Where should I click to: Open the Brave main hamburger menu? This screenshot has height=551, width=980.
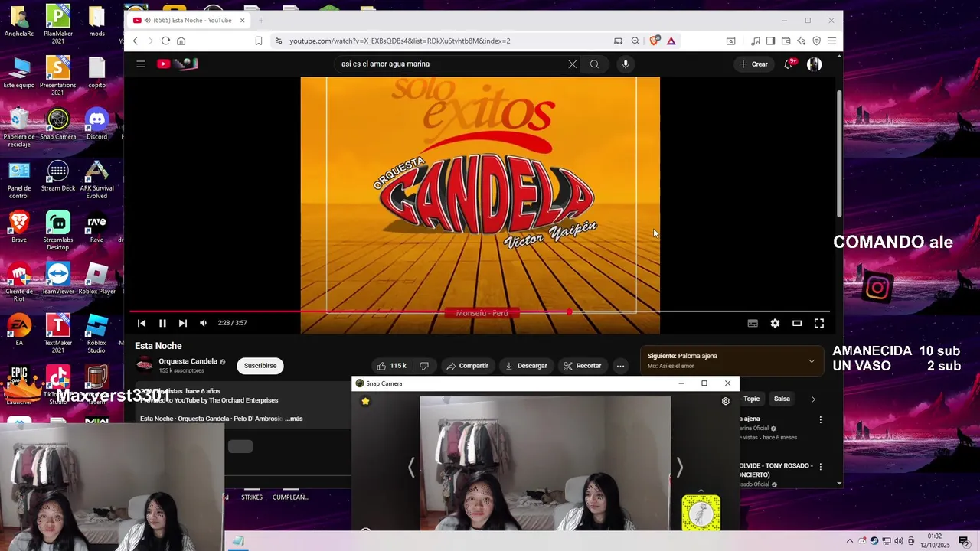point(832,41)
